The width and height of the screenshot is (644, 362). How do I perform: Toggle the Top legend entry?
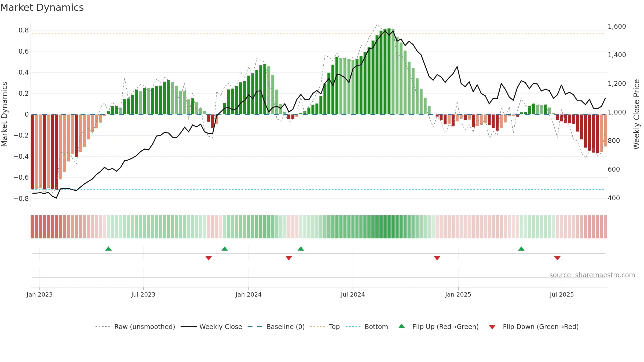tap(325, 327)
